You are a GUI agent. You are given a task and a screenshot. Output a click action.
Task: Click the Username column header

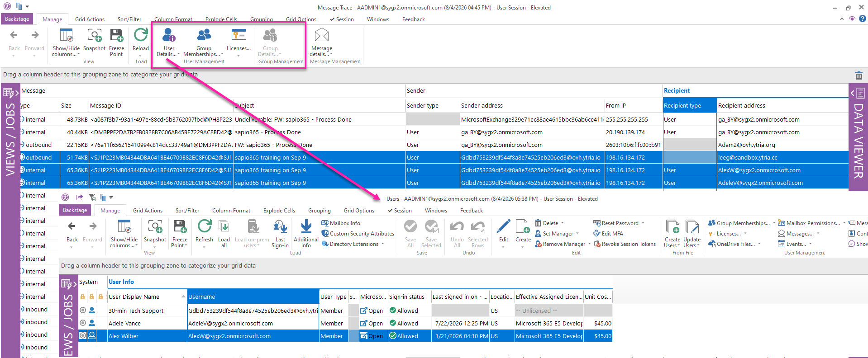[253, 297]
